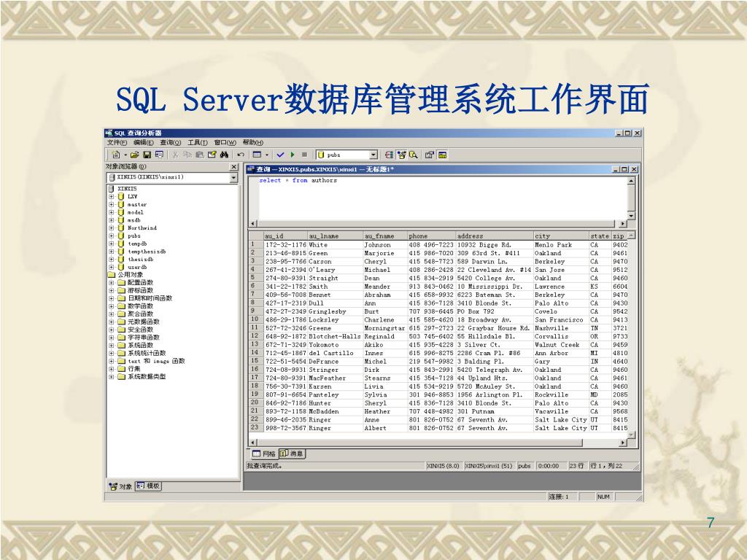The image size is (747, 560).
Task: Click the Save query floppy icon
Action: [x=147, y=155]
